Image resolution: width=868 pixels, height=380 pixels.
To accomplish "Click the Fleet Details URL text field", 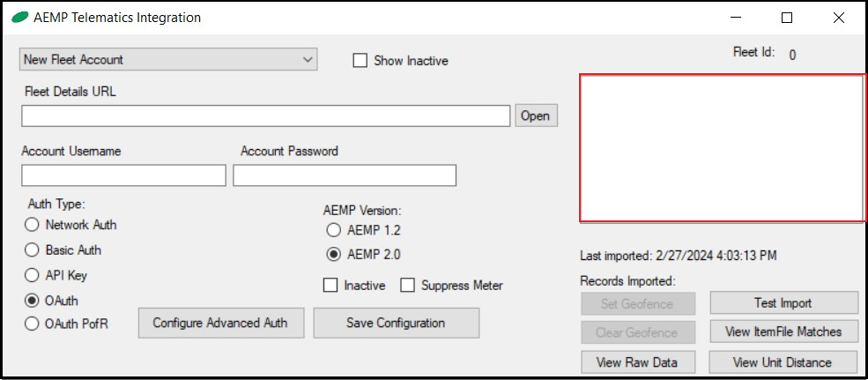I will [265, 115].
